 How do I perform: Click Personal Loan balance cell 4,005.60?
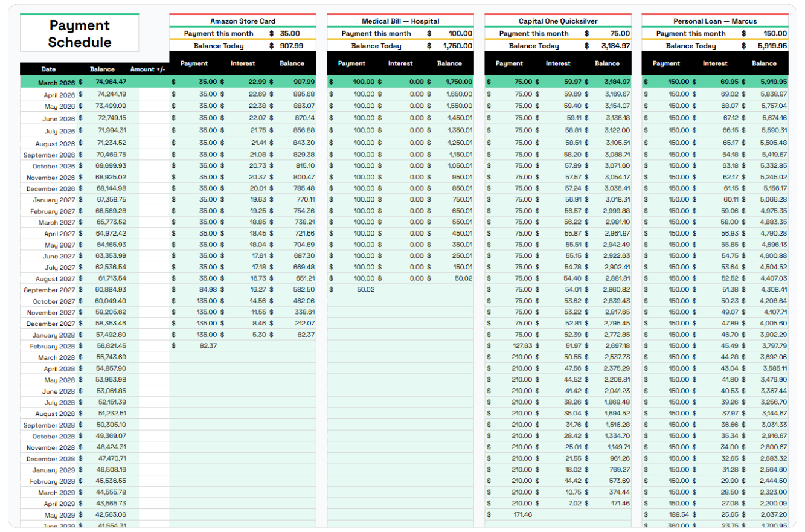774,323
